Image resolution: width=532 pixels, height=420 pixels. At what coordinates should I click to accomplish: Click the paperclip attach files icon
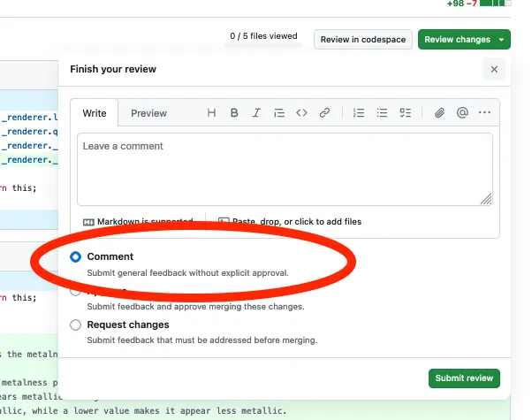[x=439, y=113]
